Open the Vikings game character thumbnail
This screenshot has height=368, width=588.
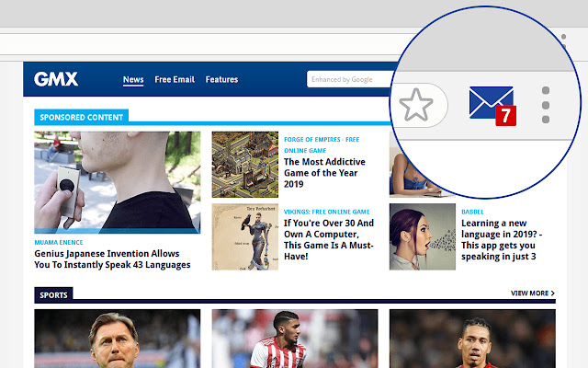(x=245, y=237)
